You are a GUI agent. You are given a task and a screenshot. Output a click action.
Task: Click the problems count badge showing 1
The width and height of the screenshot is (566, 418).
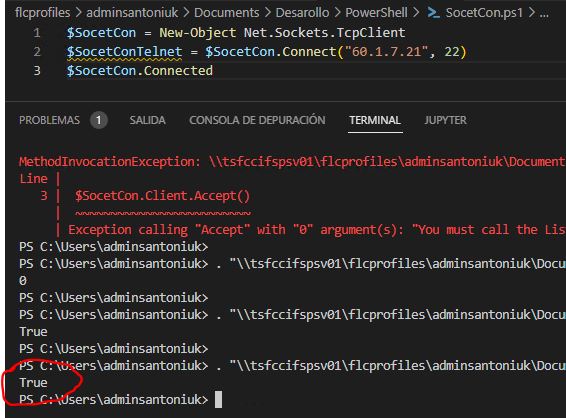[x=99, y=120]
